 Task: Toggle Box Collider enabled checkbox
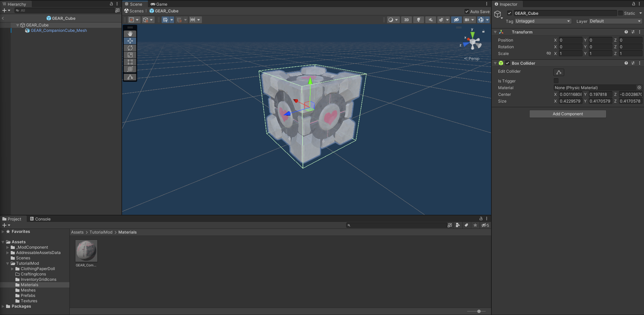tap(507, 63)
